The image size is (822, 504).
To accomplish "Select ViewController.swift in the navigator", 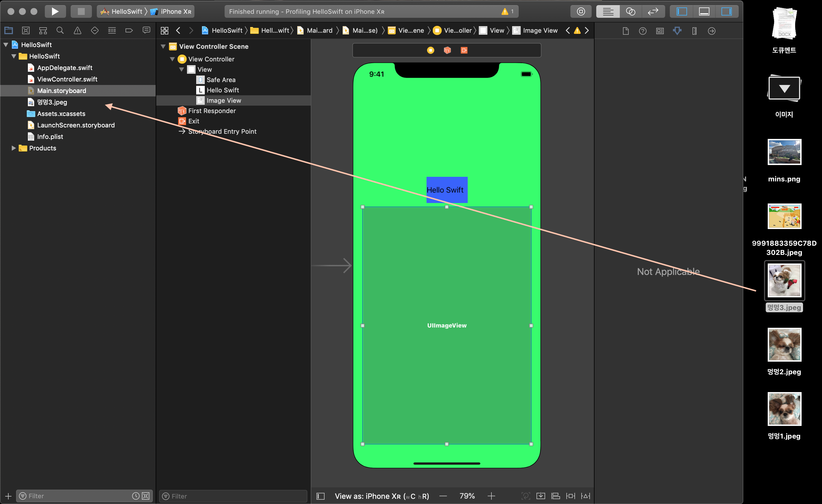I will pyautogui.click(x=67, y=79).
